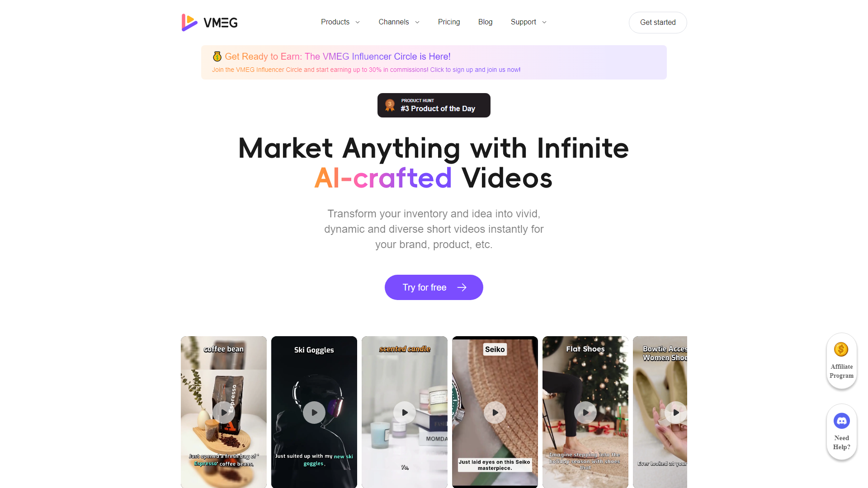
Task: Click the VMEG Influencer Circle headline
Action: [x=337, y=56]
